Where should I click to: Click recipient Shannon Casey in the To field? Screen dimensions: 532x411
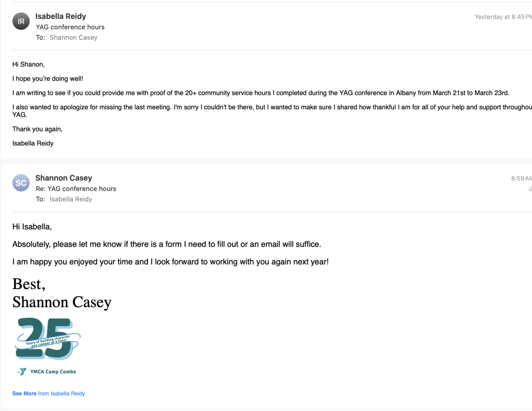(74, 37)
